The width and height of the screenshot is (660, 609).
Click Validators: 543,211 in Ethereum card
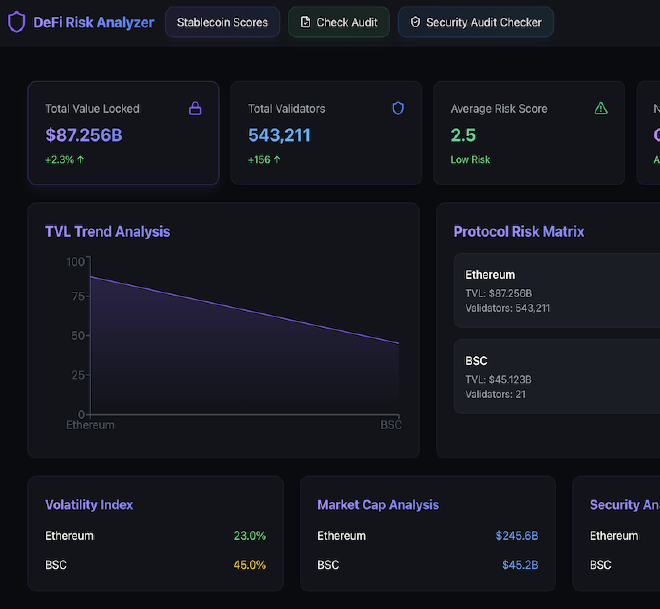507,308
